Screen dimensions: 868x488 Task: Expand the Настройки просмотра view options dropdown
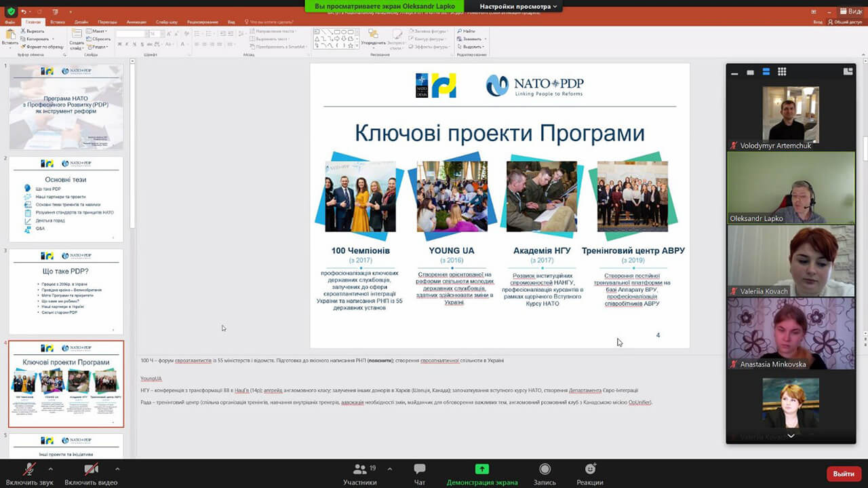click(518, 6)
